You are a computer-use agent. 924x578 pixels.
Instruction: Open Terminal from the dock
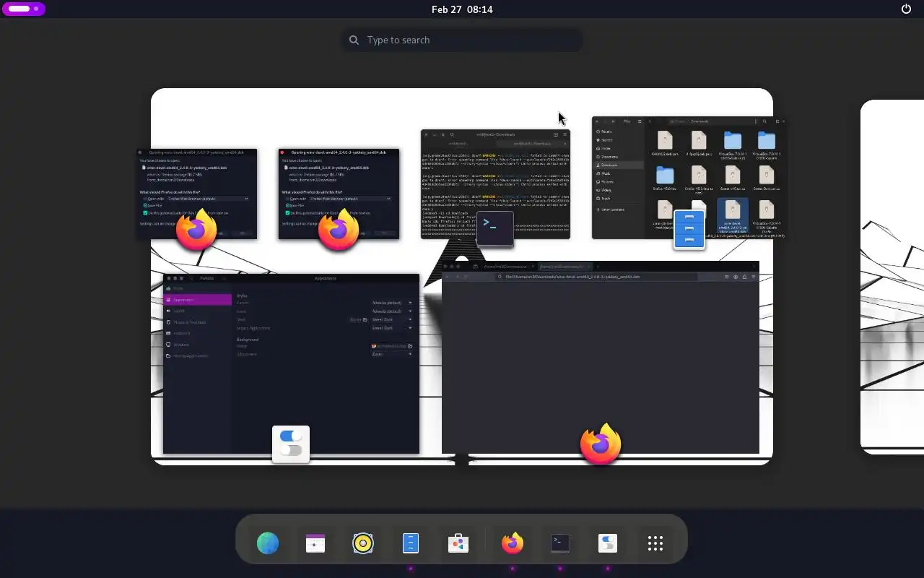click(560, 543)
